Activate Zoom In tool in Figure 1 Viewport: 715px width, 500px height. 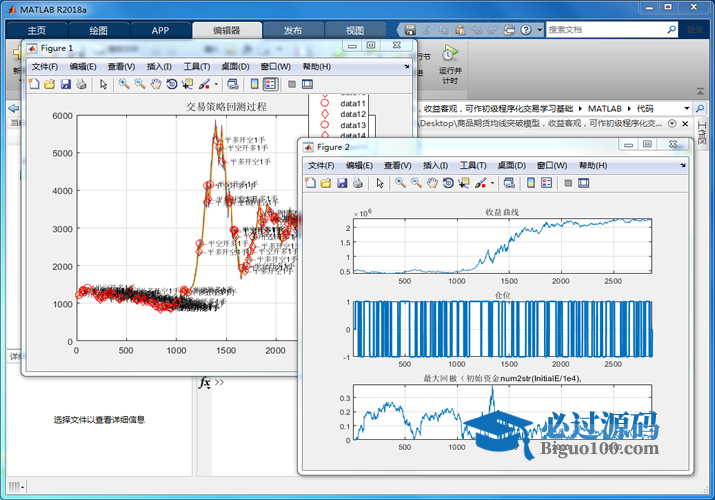(124, 84)
